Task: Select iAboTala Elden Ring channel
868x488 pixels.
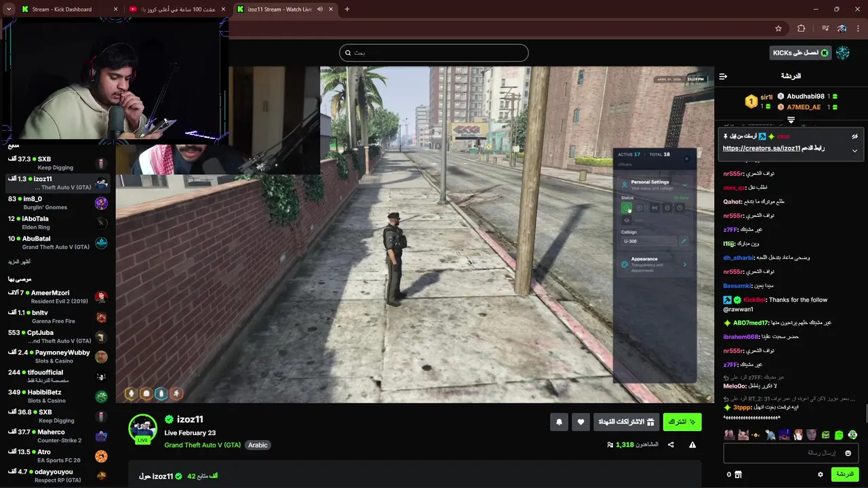Action: 58,223
